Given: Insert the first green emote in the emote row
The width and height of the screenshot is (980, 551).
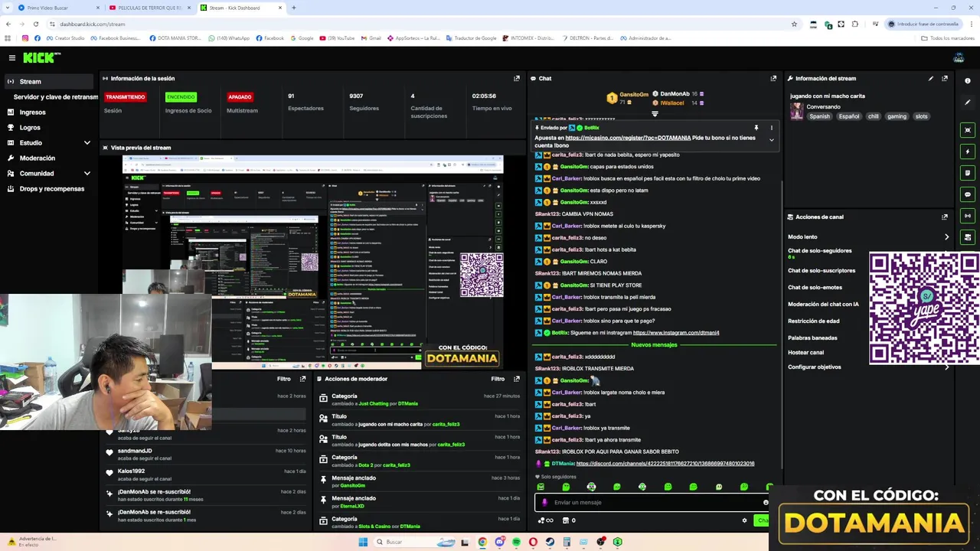Looking at the screenshot, I should [x=541, y=487].
